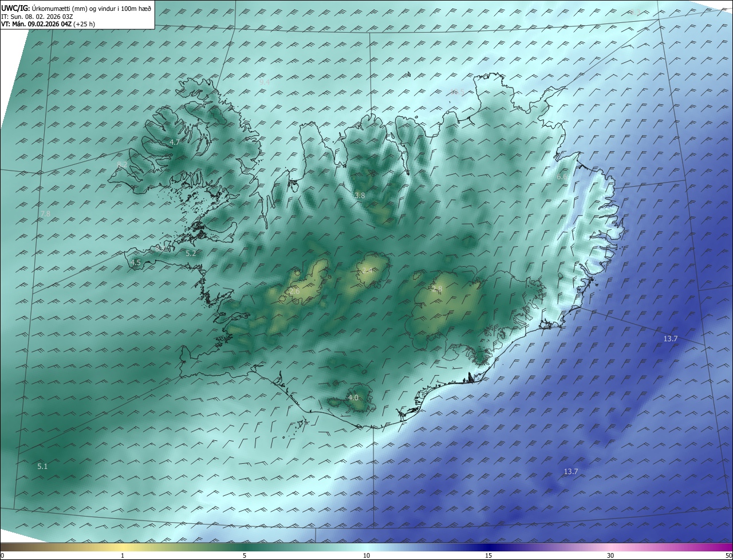Click the precipitation color scale bar

click(366, 547)
